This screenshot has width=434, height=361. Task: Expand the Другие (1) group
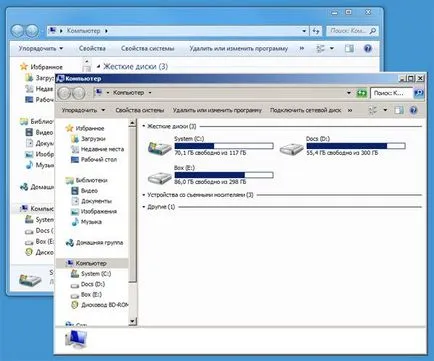144,207
